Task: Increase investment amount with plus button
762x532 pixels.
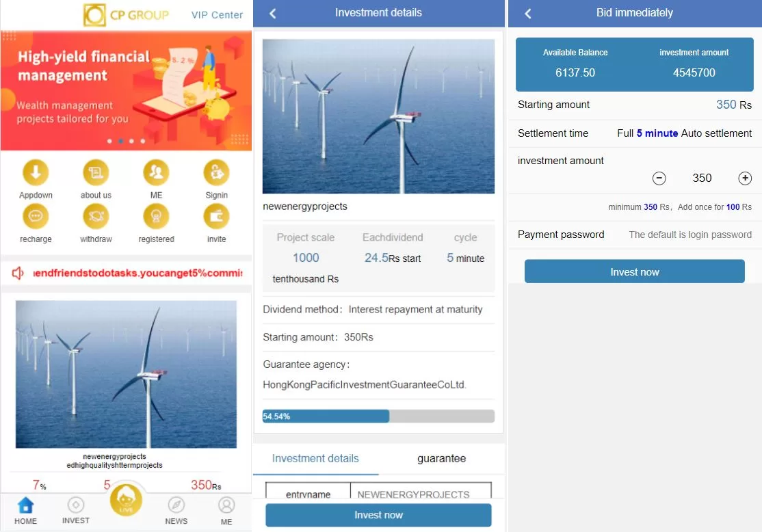Action: tap(744, 178)
